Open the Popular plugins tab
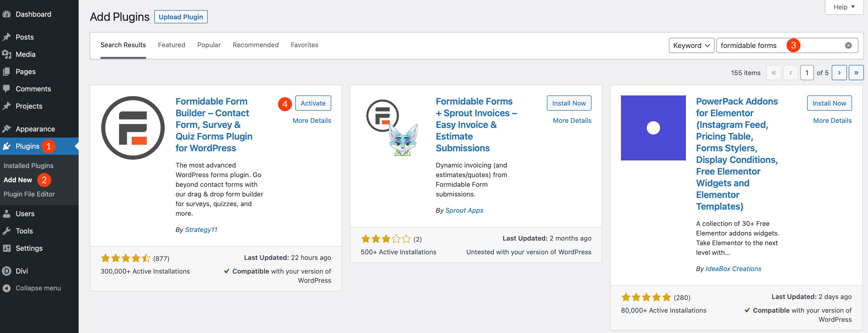868x333 pixels. click(209, 45)
